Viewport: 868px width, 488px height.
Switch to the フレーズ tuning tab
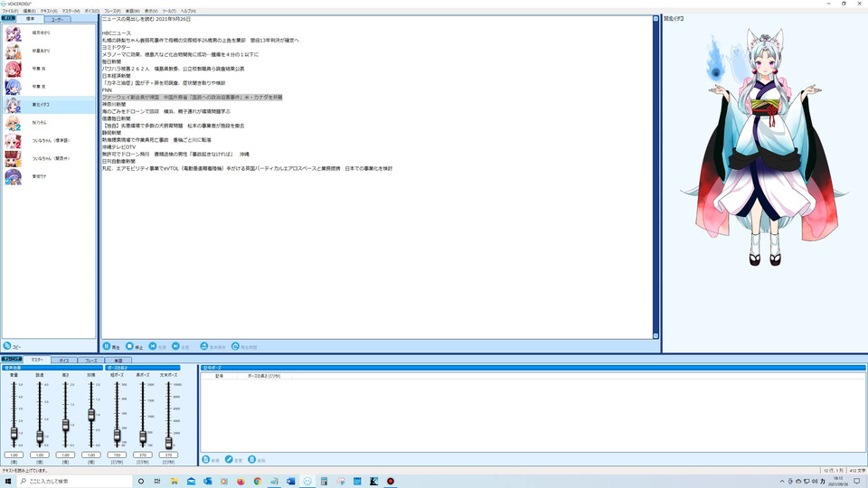click(x=90, y=361)
